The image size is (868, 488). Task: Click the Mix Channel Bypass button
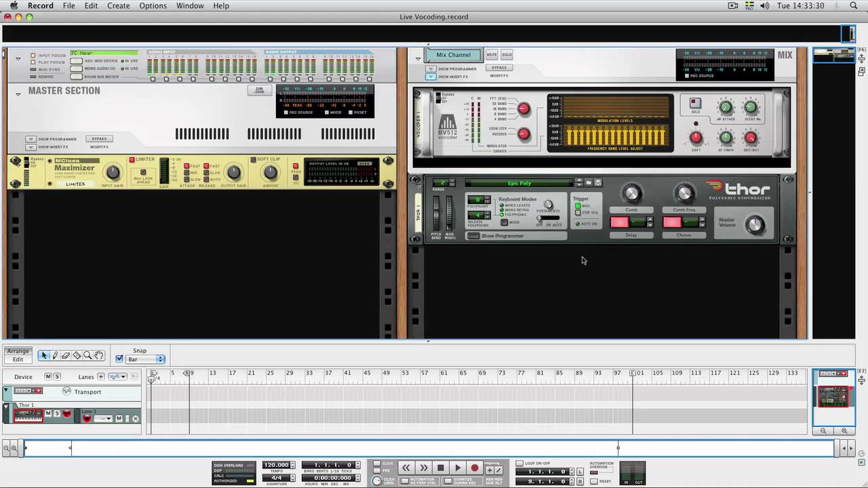click(499, 68)
